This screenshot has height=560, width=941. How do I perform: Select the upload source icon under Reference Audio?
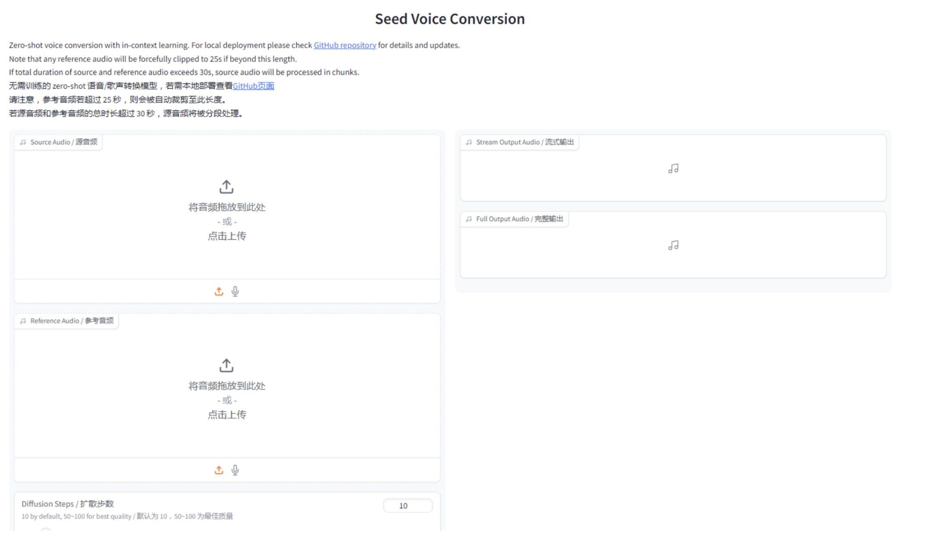219,470
